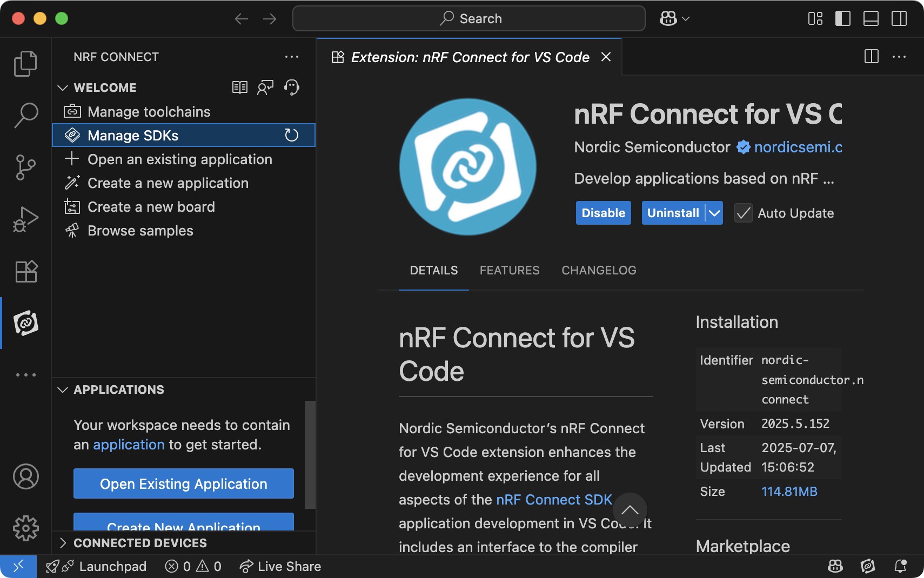Collapse the Applications section
Image resolution: width=924 pixels, height=578 pixels.
63,389
